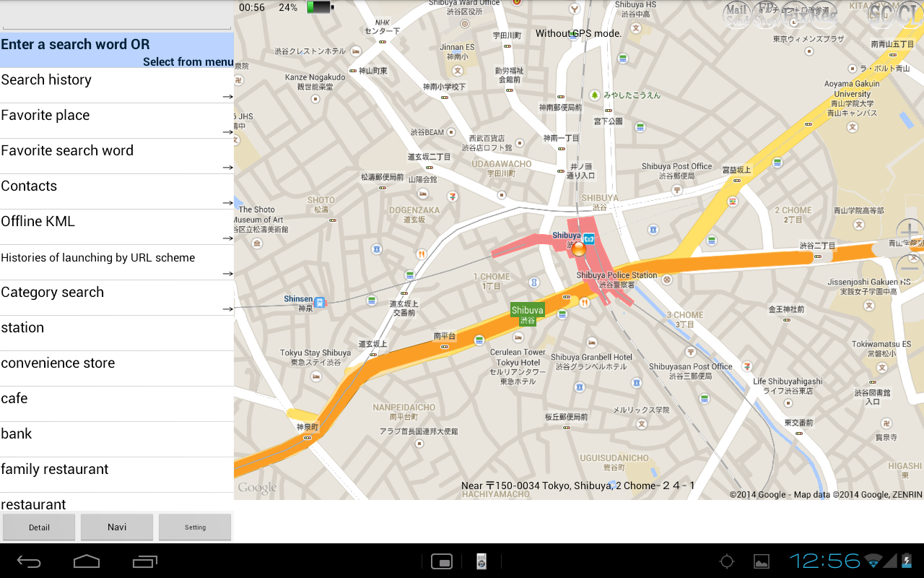Image resolution: width=924 pixels, height=578 pixels.
Task: Select 'bank' search category
Action: point(117,439)
